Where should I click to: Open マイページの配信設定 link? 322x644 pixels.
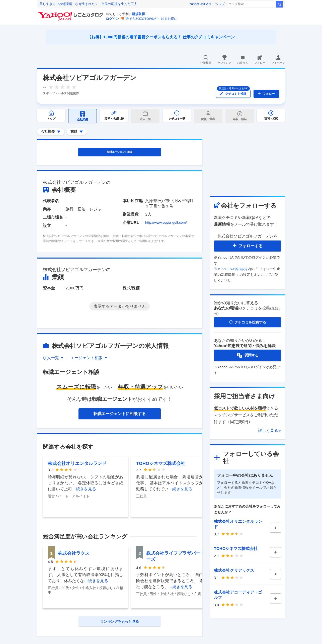tap(232, 269)
